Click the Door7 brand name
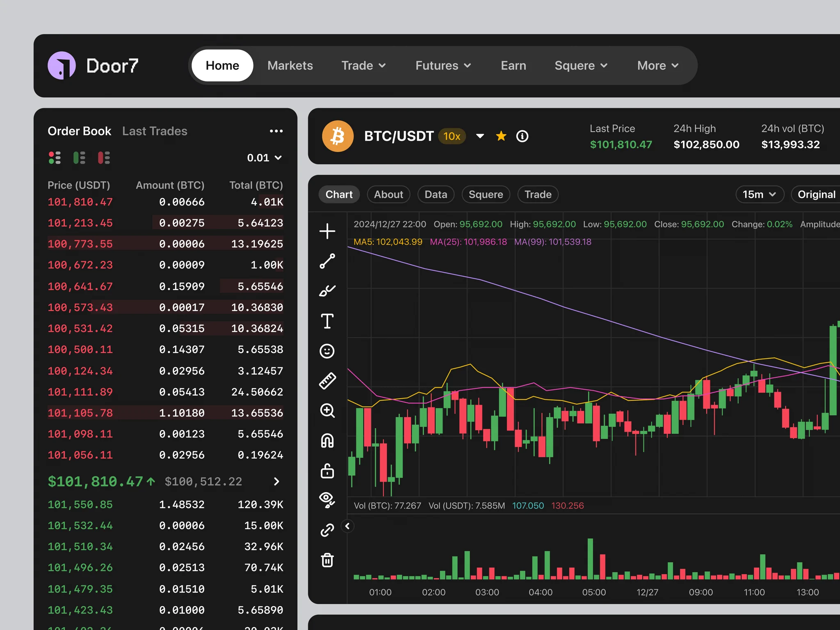The width and height of the screenshot is (840, 630). (112, 66)
